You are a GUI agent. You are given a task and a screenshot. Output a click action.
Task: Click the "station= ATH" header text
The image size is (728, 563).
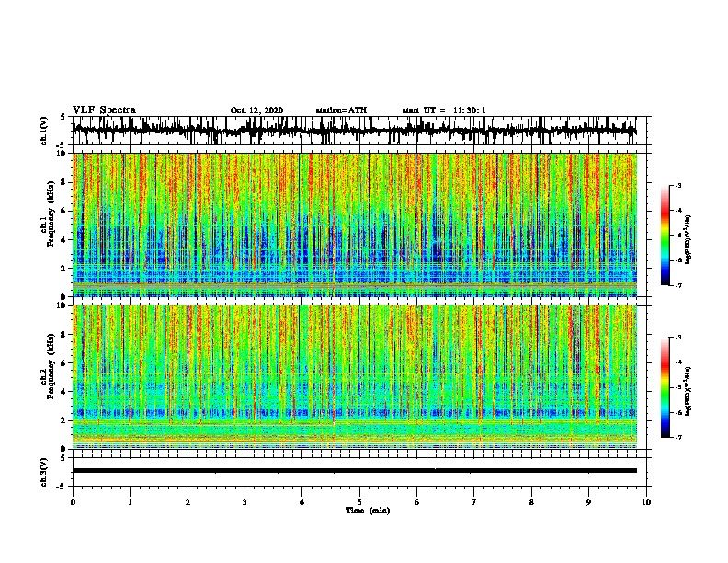pyautogui.click(x=341, y=110)
